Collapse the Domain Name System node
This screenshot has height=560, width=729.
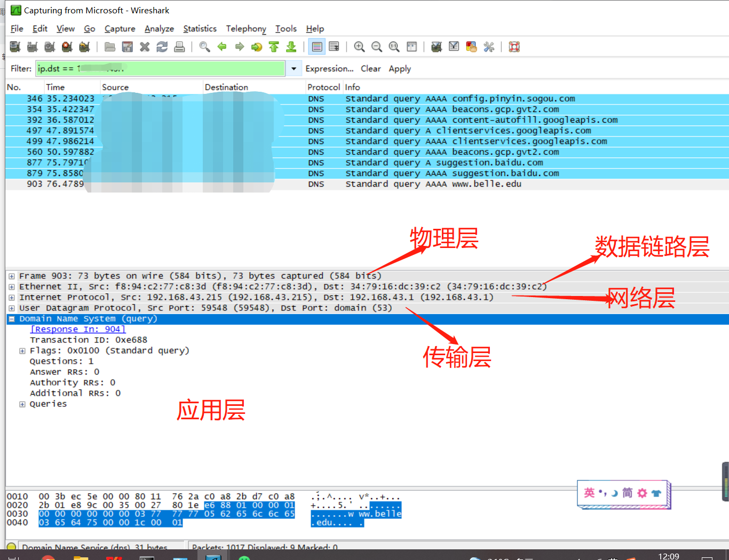pos(12,319)
